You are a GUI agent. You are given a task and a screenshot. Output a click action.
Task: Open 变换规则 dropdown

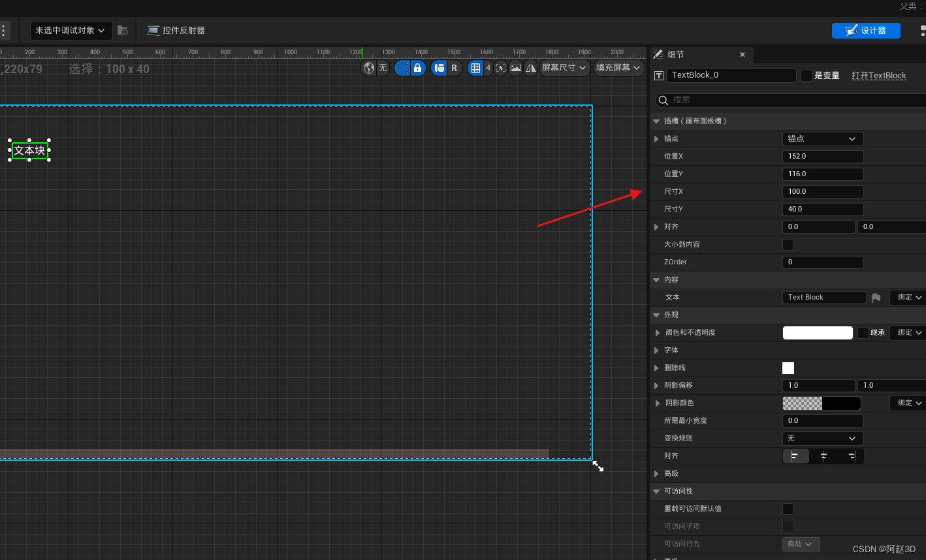823,439
